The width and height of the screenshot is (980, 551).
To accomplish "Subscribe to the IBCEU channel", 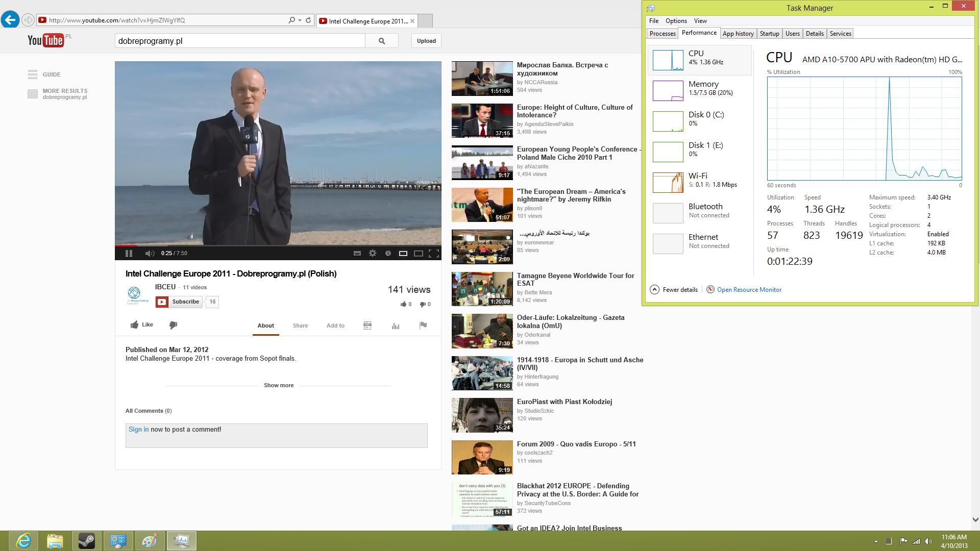I will (x=179, y=302).
